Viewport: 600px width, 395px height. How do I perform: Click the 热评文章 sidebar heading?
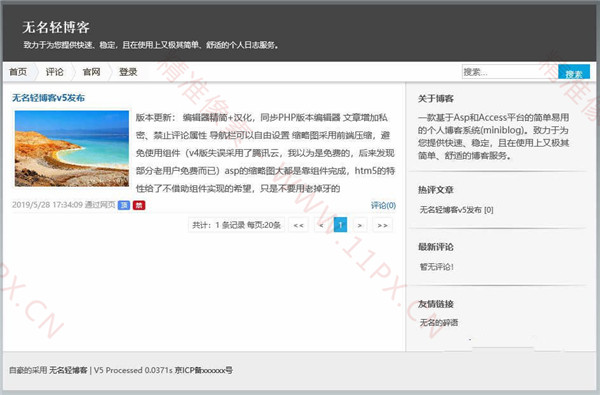point(436,190)
